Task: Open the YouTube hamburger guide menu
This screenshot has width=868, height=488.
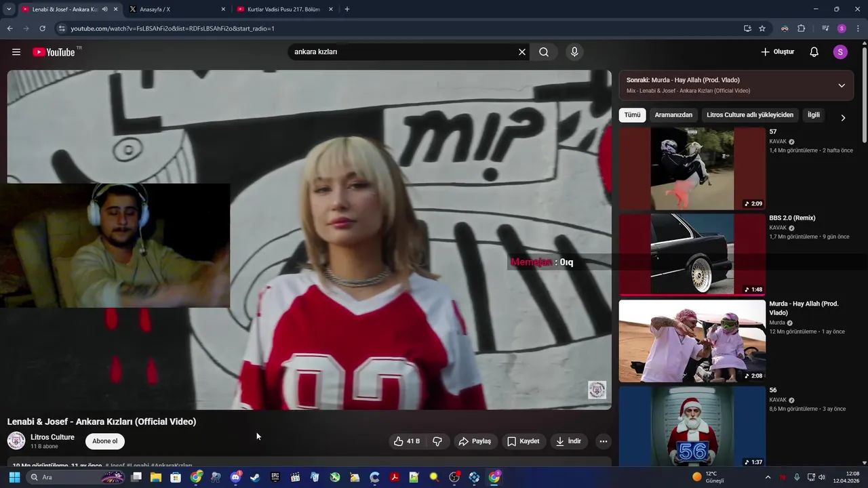Action: click(16, 52)
